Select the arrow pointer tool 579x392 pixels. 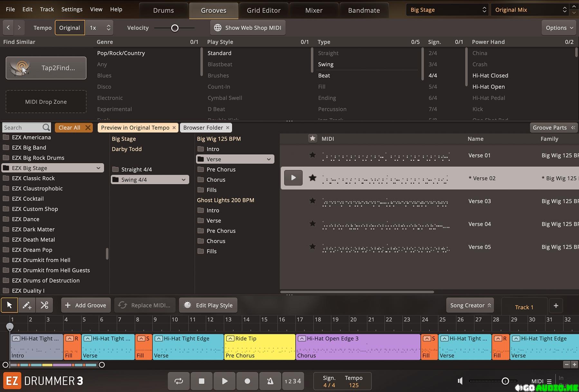9,305
